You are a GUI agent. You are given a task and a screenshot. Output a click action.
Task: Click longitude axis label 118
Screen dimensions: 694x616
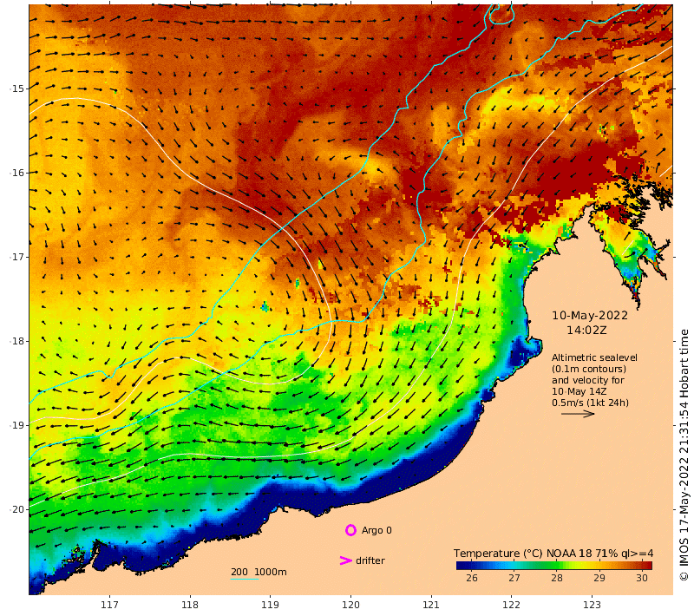190,605
